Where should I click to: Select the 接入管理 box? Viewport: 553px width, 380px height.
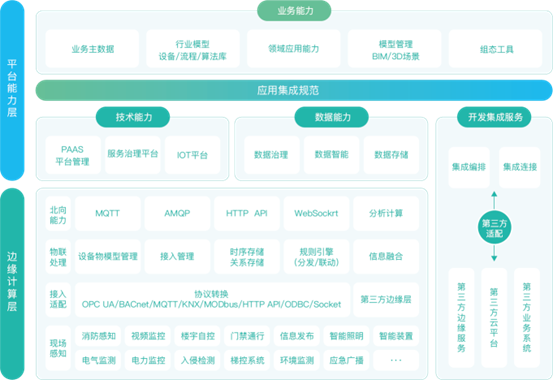[177, 257]
